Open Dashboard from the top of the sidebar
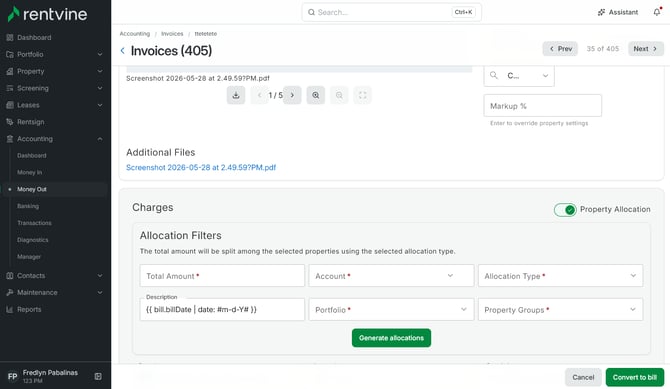 (x=34, y=38)
